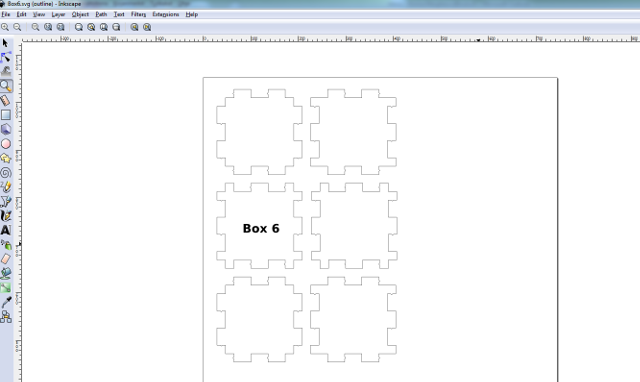Zoom to fit page in window
The height and width of the screenshot is (382, 640).
coord(104,27)
